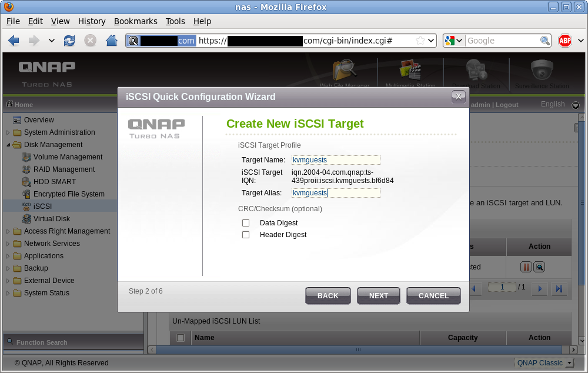The height and width of the screenshot is (373, 588).
Task: Click the NEXT button in the wizard
Action: (x=378, y=296)
